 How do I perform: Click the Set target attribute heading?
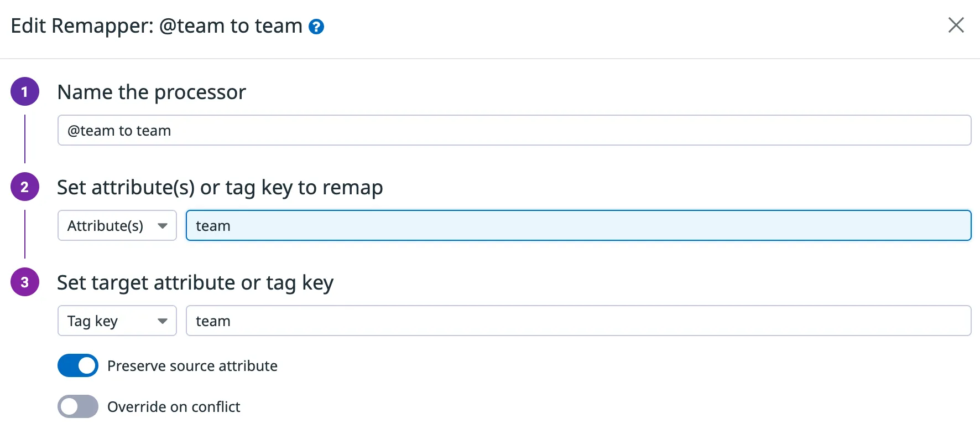pos(195,283)
